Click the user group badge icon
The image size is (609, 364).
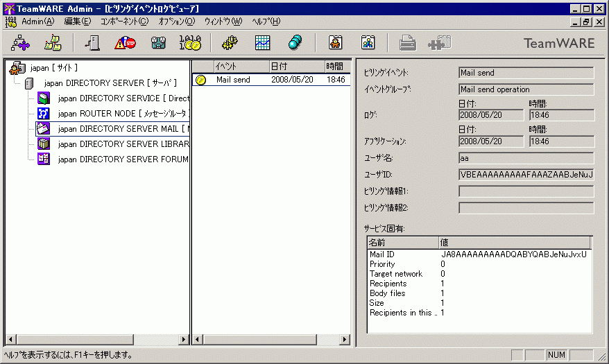click(x=368, y=43)
